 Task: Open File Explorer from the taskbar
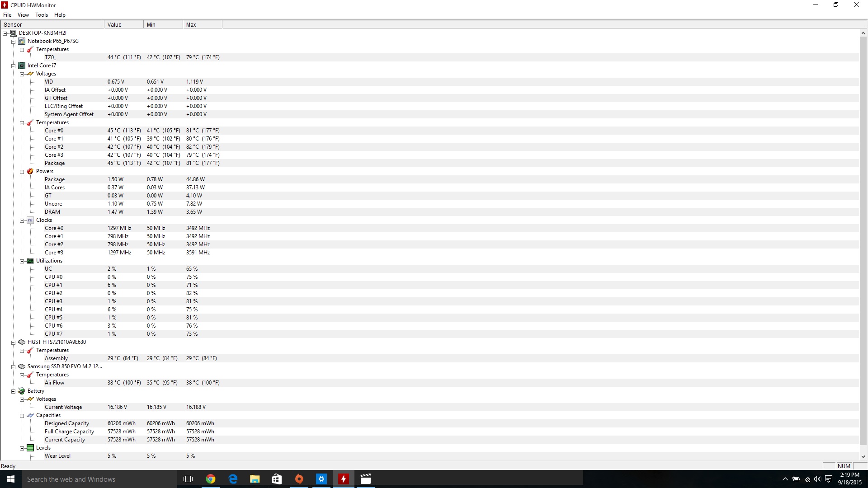[x=255, y=479]
